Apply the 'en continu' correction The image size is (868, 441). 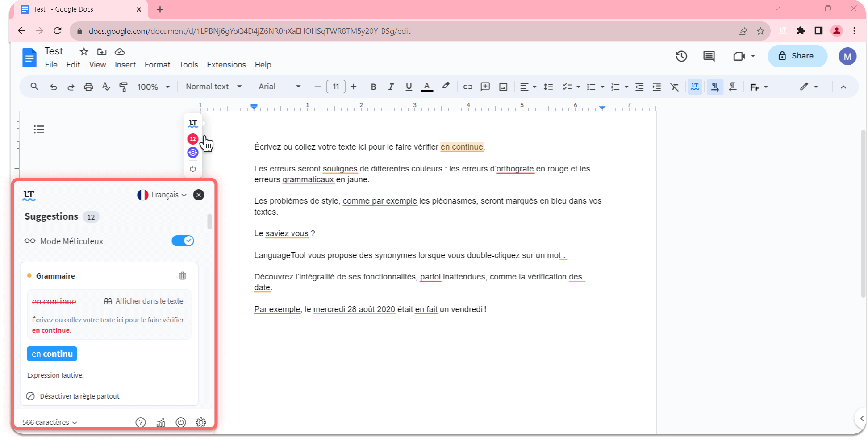(x=52, y=354)
